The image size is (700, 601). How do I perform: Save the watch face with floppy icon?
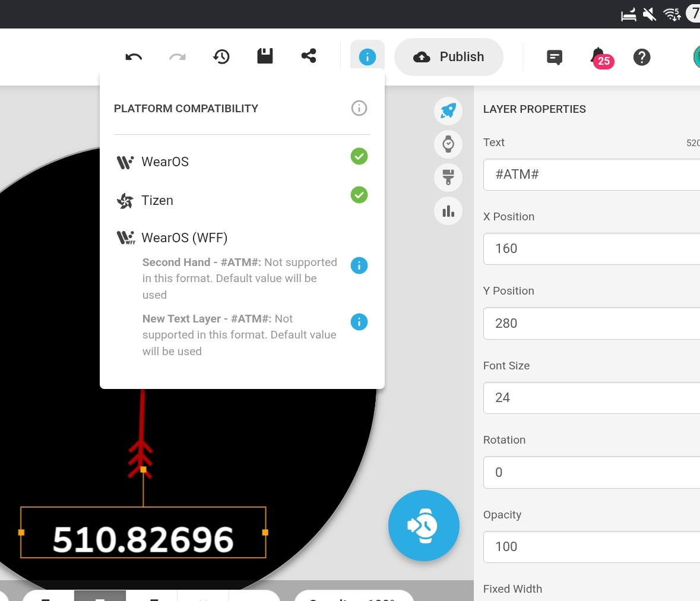[265, 56]
